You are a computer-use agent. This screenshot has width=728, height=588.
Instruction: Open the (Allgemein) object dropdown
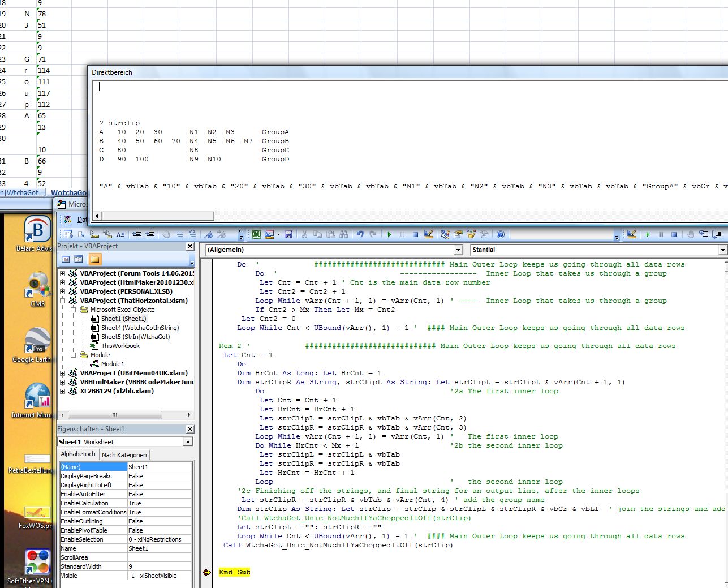pos(458,250)
